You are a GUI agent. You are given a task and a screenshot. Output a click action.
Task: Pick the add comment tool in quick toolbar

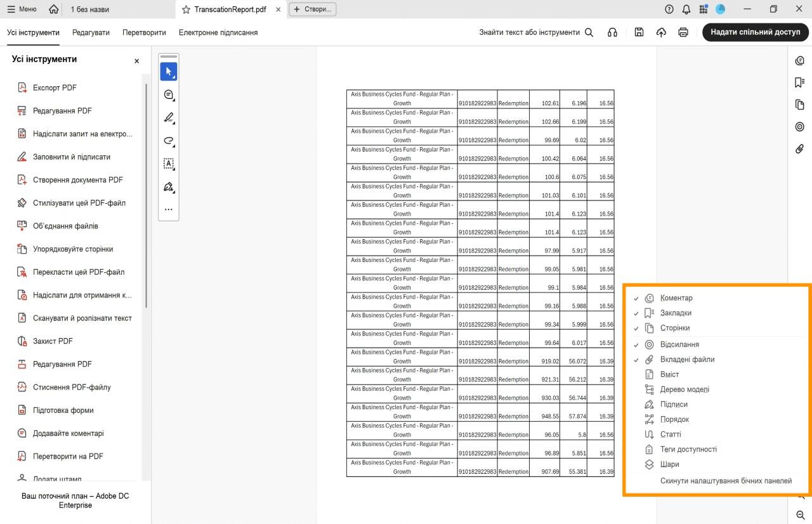(169, 95)
